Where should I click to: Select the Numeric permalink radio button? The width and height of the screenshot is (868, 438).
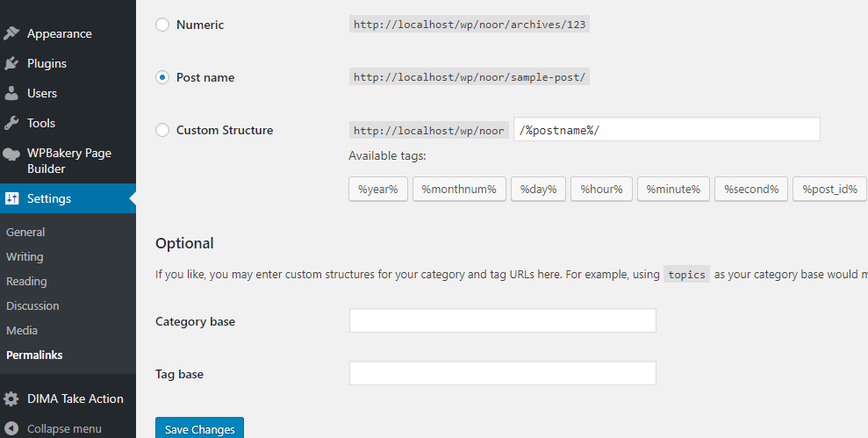[162, 25]
